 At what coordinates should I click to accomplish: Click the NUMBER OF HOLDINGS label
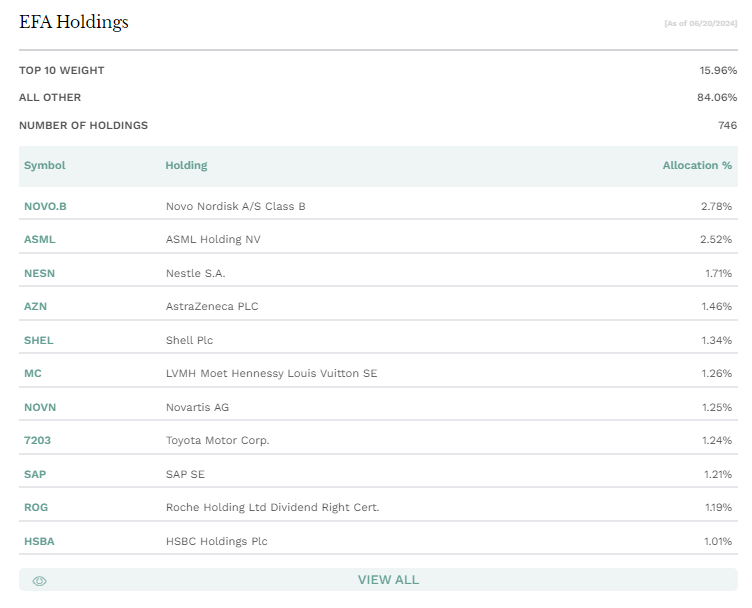(83, 125)
